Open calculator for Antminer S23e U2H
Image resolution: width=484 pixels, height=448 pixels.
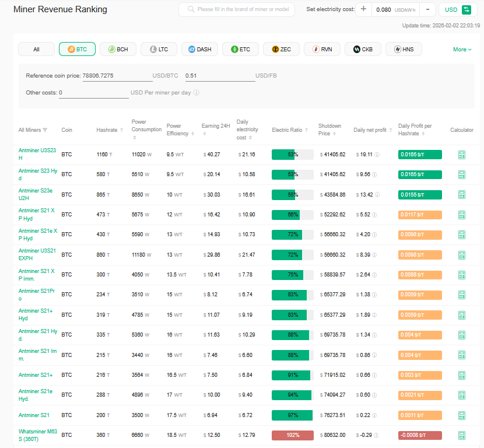point(461,194)
